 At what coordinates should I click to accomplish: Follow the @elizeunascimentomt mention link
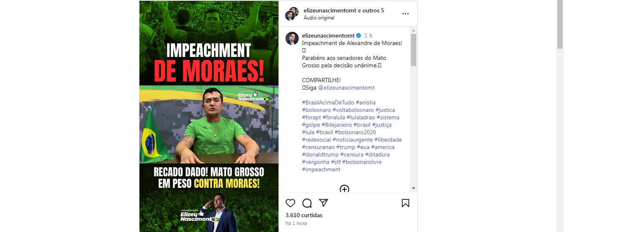point(347,88)
